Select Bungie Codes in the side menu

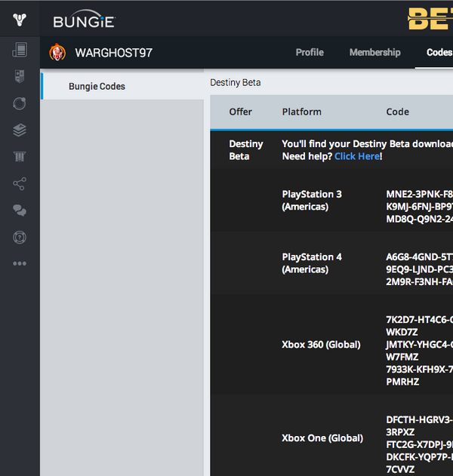pyautogui.click(x=122, y=86)
